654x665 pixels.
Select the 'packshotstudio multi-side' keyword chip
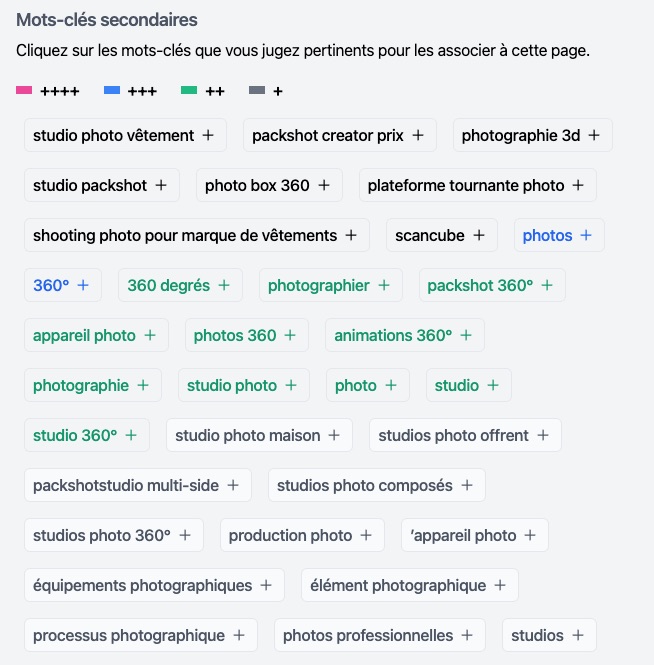(137, 485)
